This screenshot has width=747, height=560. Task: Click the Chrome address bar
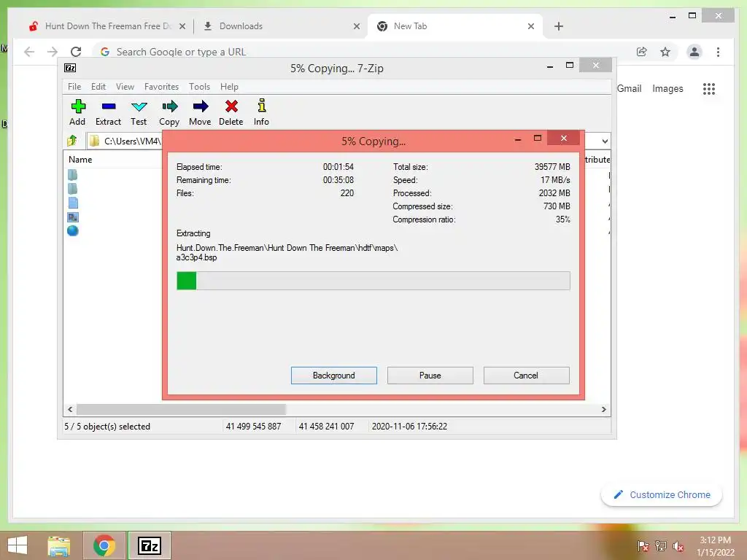click(362, 52)
